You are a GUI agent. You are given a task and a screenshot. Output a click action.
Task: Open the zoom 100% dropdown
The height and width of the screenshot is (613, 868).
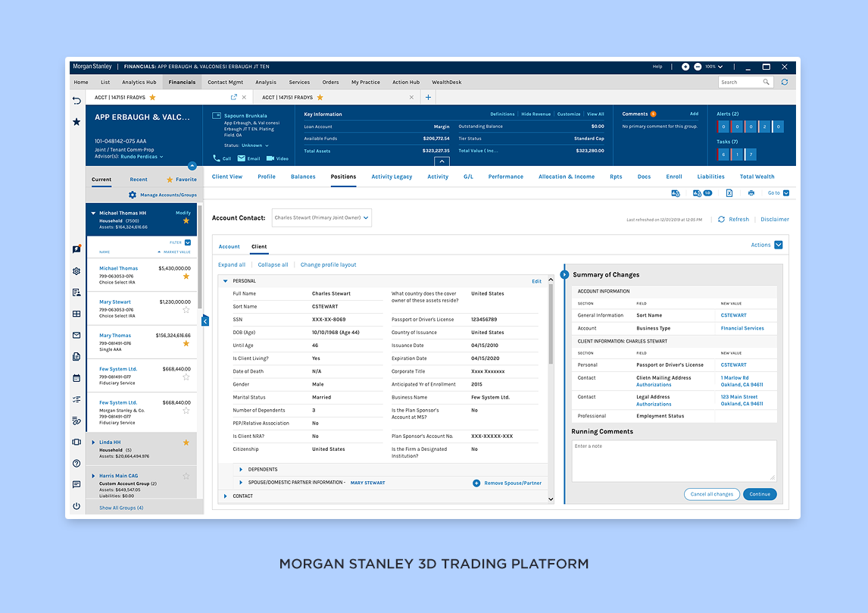click(714, 67)
